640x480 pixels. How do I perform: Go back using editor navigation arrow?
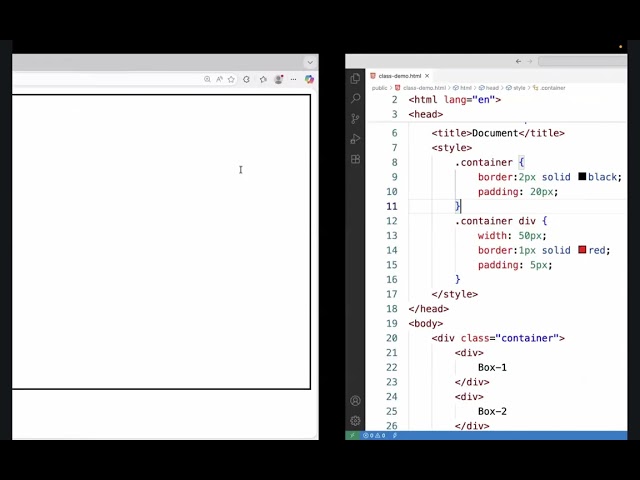tap(518, 61)
